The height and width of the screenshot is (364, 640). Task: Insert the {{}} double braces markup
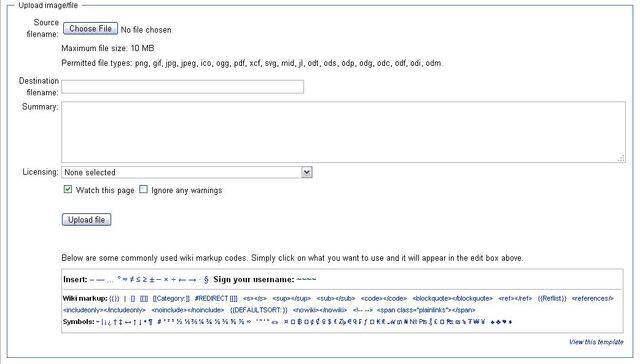tap(114, 298)
